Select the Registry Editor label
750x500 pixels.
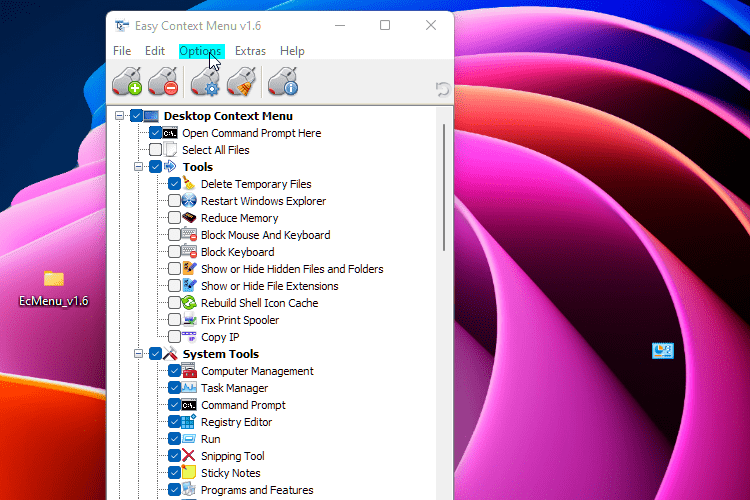point(236,422)
